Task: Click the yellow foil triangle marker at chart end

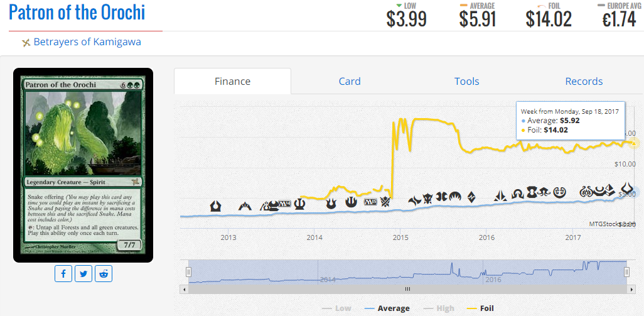Action: [634, 143]
